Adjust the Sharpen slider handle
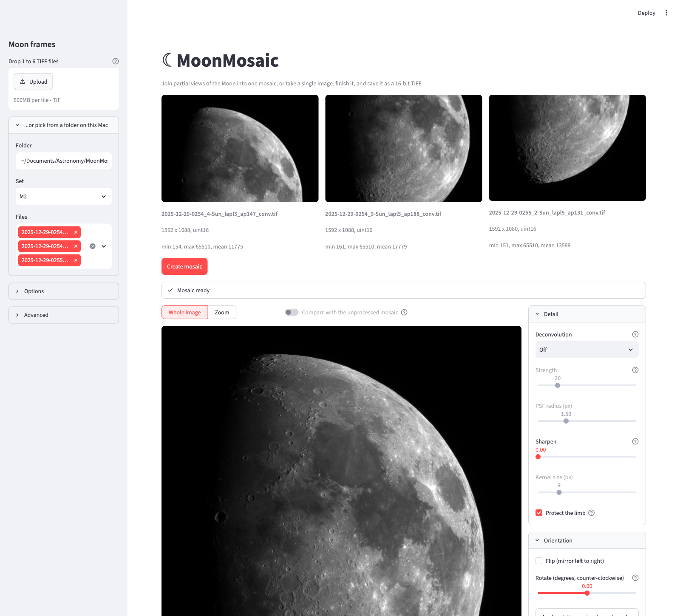 click(x=538, y=457)
